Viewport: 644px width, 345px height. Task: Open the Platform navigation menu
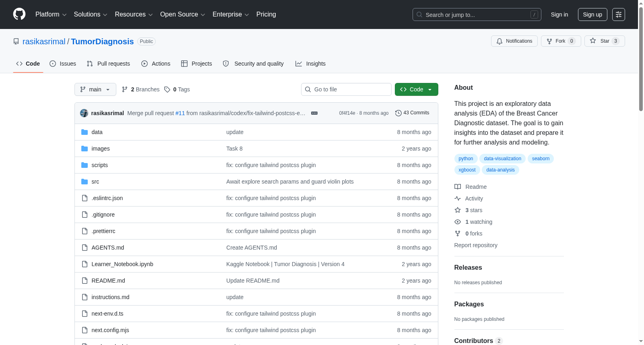click(x=51, y=14)
